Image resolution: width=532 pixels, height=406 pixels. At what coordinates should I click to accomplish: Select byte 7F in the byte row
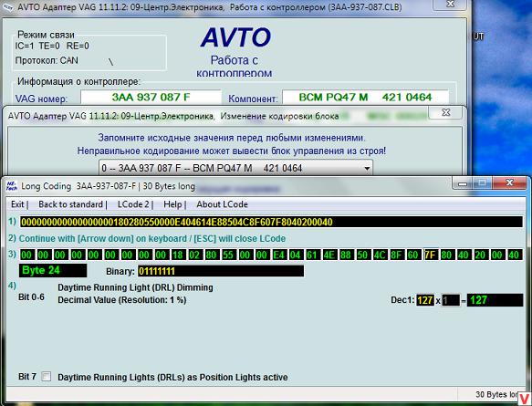coord(430,255)
